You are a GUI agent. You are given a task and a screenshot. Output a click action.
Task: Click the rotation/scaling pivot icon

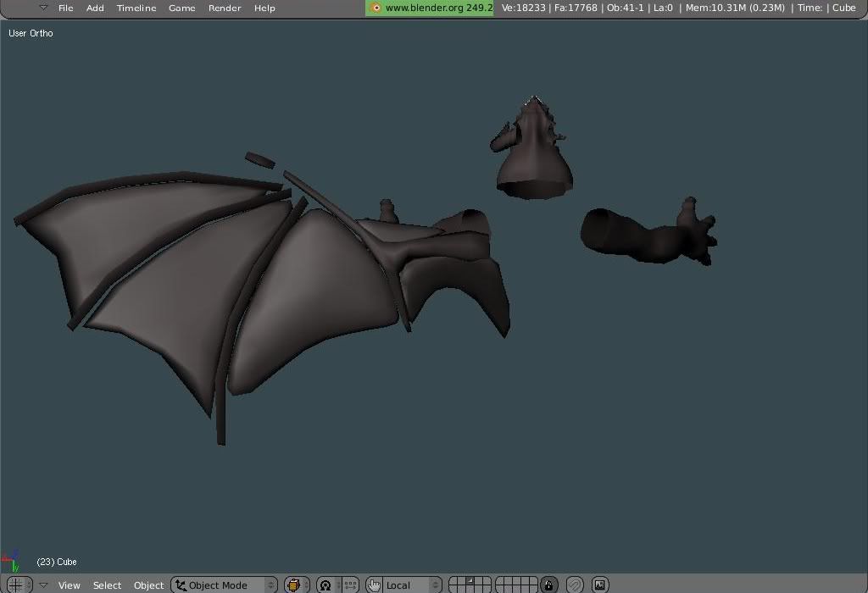[x=325, y=585]
